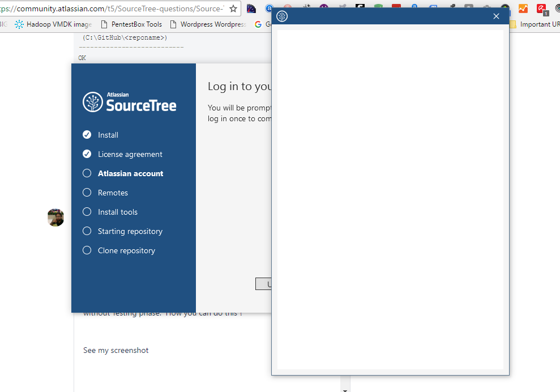Select the Install tools step
The height and width of the screenshot is (392, 560).
(x=110, y=212)
